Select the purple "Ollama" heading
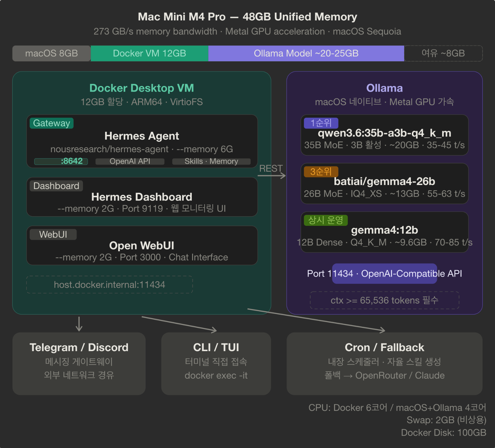The image size is (495, 448). point(385,88)
